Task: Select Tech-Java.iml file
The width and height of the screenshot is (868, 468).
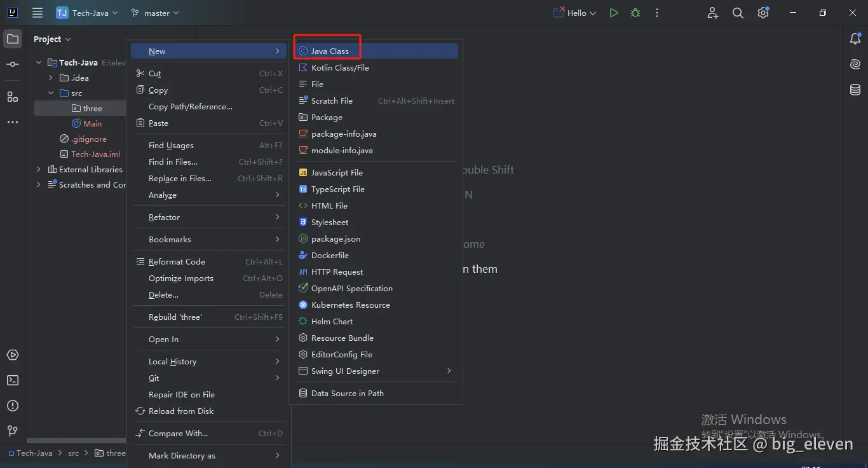Action: click(x=90, y=154)
